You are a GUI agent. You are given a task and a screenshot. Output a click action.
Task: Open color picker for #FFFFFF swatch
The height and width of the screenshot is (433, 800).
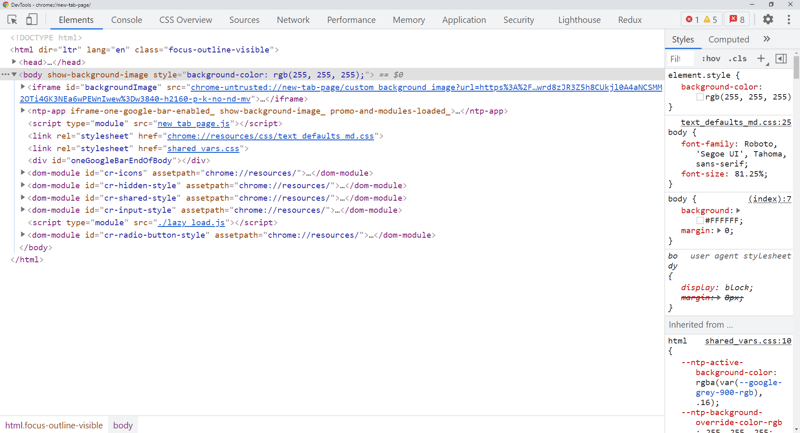coord(700,221)
